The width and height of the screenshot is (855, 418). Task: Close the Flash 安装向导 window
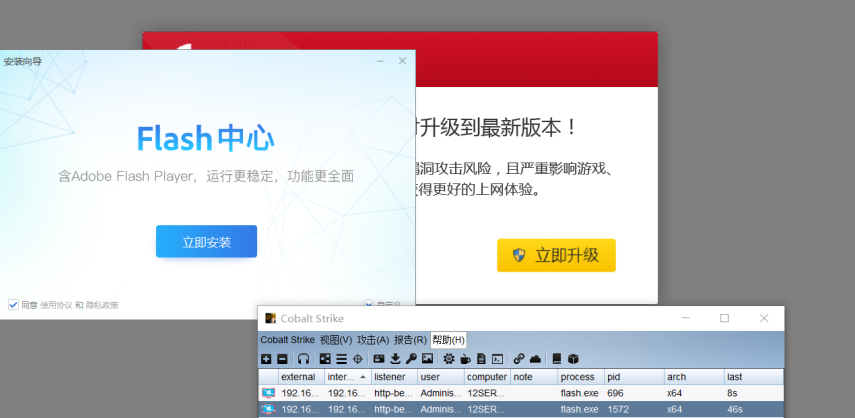coord(402,61)
